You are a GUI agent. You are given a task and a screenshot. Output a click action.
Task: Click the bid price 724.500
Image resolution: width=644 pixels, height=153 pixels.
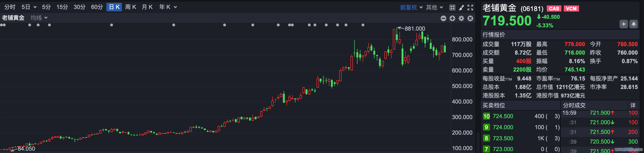[503, 116]
